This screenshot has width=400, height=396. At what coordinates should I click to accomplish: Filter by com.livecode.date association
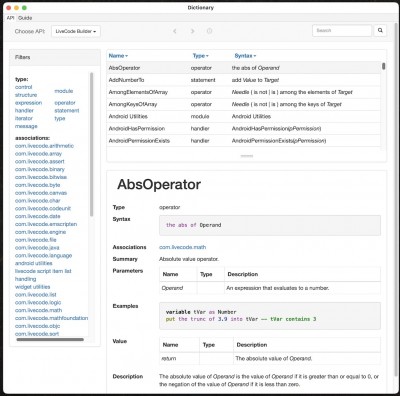38,216
